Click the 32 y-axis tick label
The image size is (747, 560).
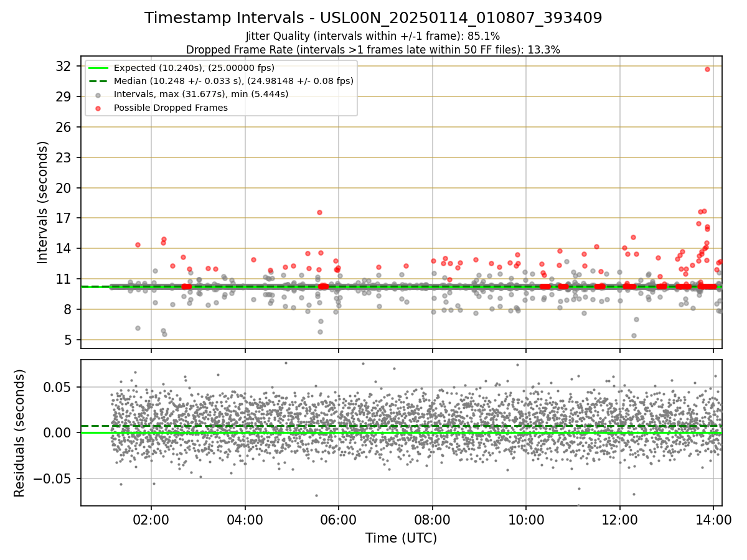(x=64, y=66)
